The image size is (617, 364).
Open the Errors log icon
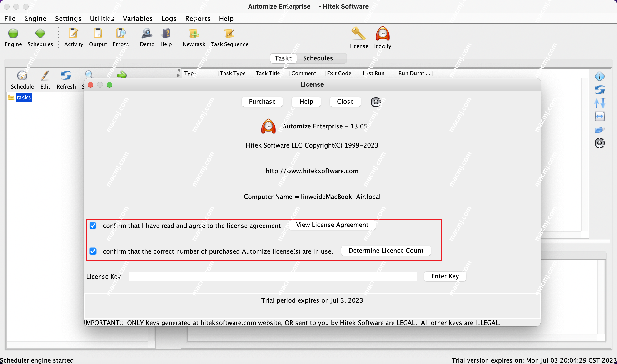click(120, 33)
